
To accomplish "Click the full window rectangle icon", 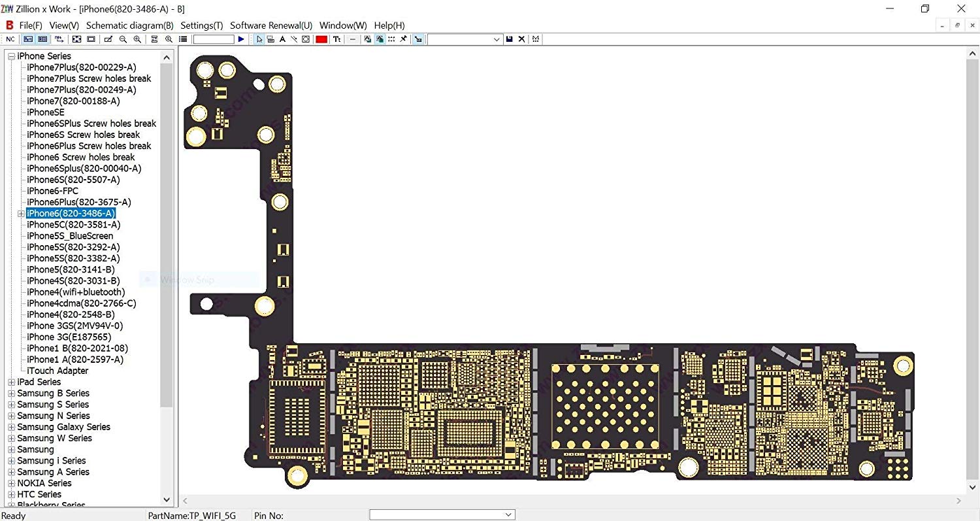I will click(x=91, y=39).
